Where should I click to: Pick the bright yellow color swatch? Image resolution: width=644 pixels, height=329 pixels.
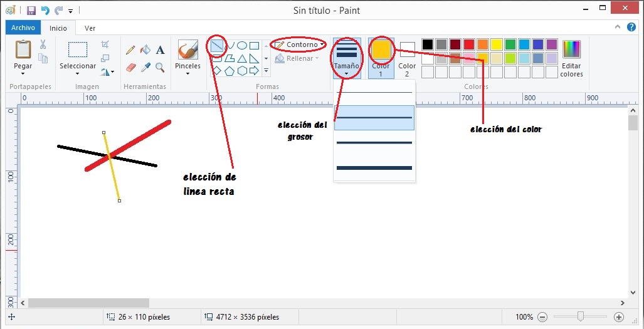pos(497,44)
